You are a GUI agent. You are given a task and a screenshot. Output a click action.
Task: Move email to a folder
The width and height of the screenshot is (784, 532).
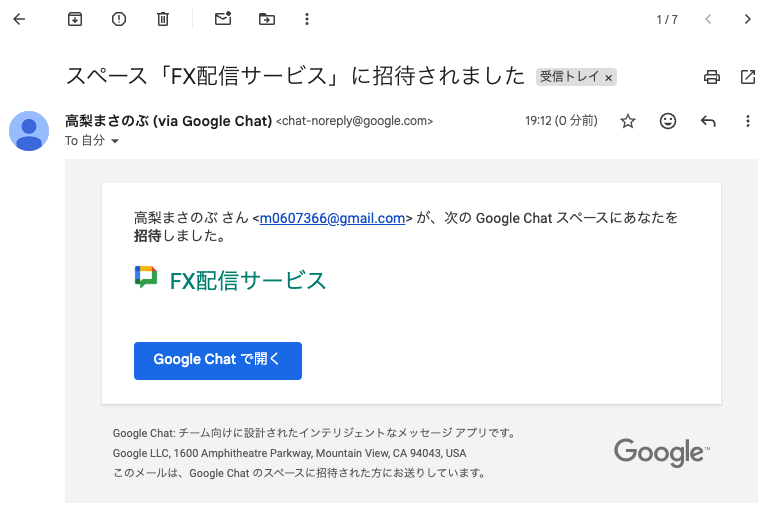coord(266,19)
